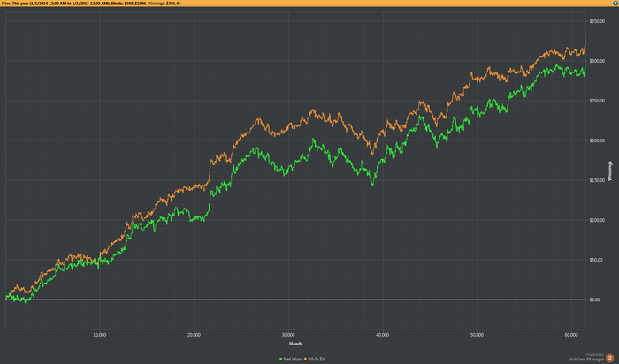
Task: Click the Hold'em Manager 2 logo badge
Action: point(610,358)
